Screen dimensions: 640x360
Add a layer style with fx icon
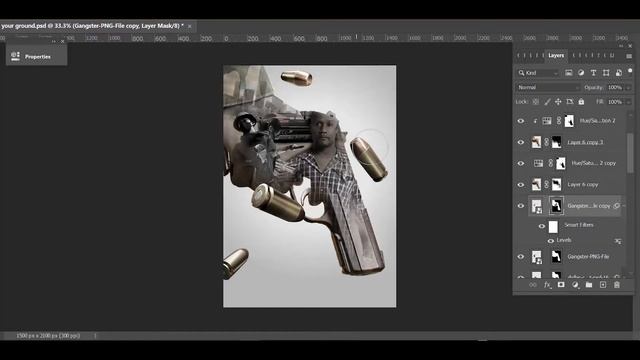pos(547,285)
